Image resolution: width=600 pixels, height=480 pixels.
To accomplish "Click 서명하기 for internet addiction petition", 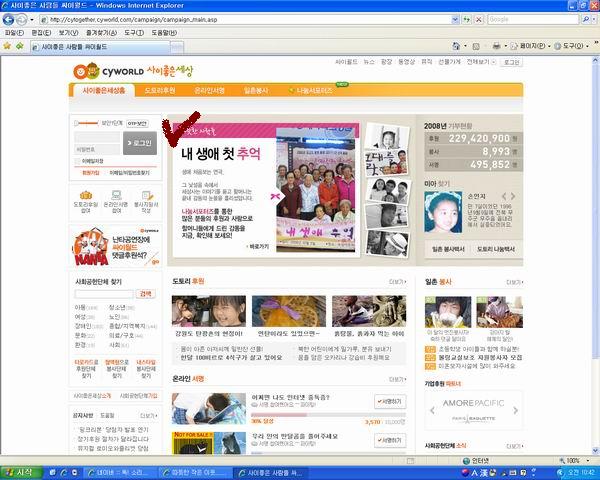I will click(x=390, y=402).
